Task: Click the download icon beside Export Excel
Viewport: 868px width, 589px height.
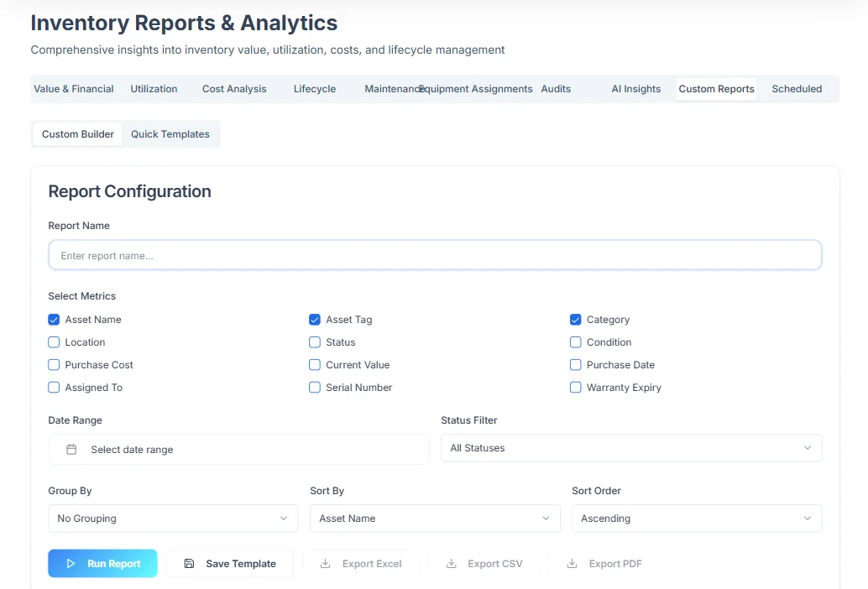Action: [x=326, y=564]
